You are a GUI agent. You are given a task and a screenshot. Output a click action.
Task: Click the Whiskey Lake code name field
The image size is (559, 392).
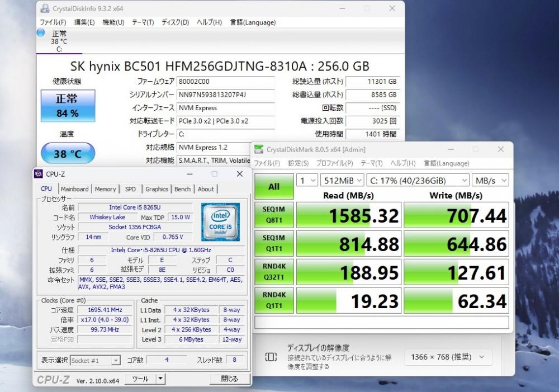pos(107,217)
